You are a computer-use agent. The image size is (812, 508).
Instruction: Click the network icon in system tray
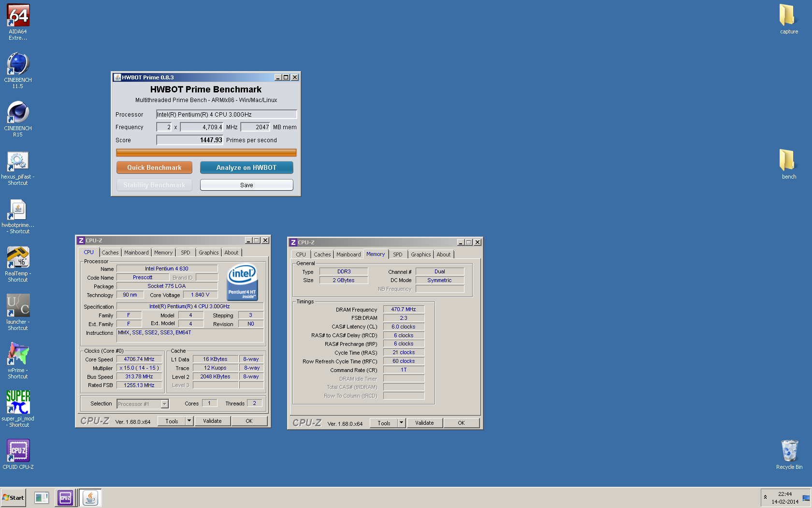coord(806,498)
